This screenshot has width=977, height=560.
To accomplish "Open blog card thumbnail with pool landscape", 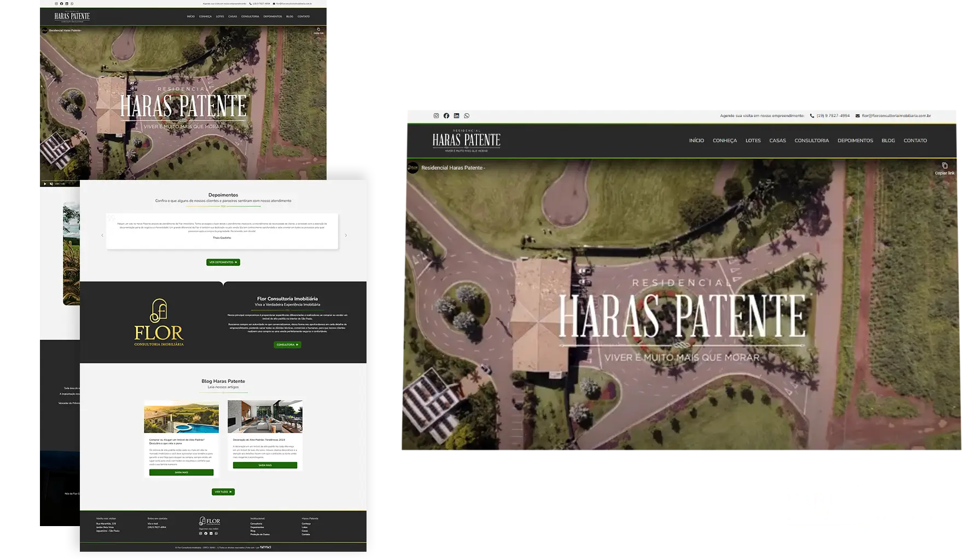I will click(x=181, y=417).
